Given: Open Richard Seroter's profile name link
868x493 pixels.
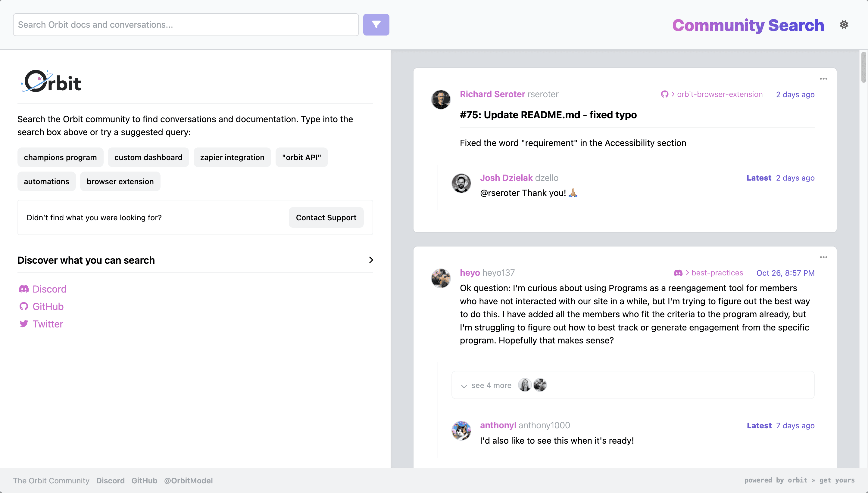Looking at the screenshot, I should [x=492, y=94].
